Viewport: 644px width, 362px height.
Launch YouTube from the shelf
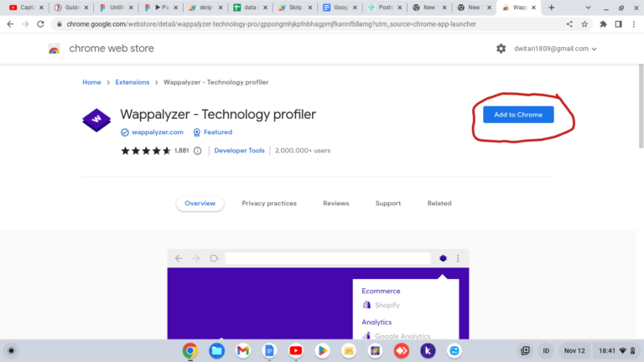tap(296, 351)
